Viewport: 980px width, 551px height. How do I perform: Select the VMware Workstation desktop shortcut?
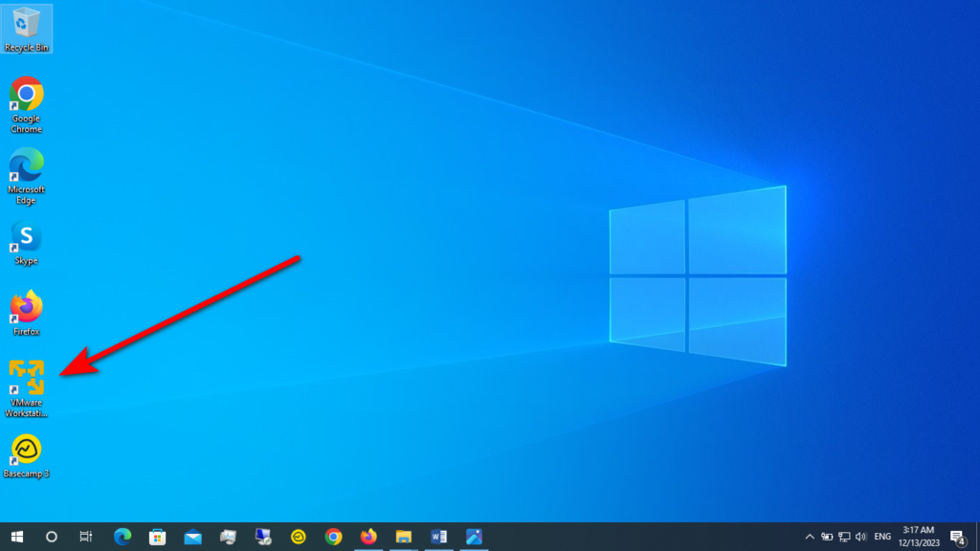point(26,388)
